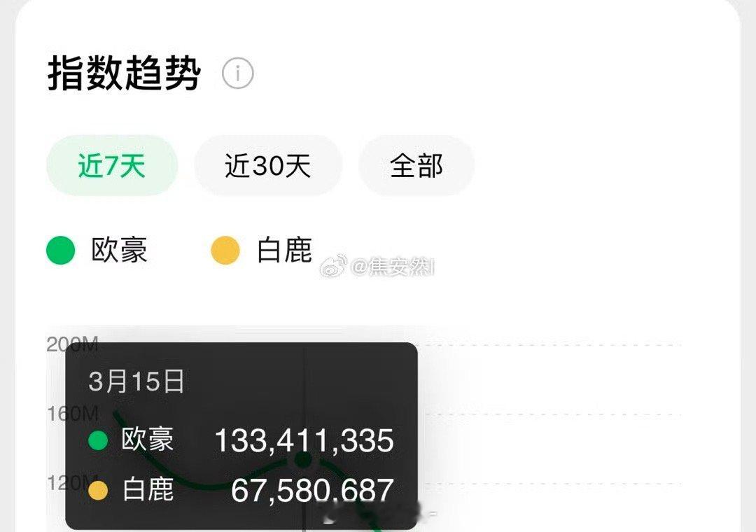
Task: Select the 近7天 tab
Action: coord(112,165)
